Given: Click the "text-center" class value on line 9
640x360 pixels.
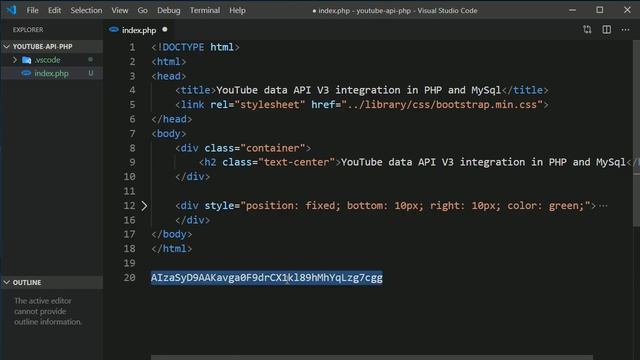Looking at the screenshot, I should click(296, 162).
